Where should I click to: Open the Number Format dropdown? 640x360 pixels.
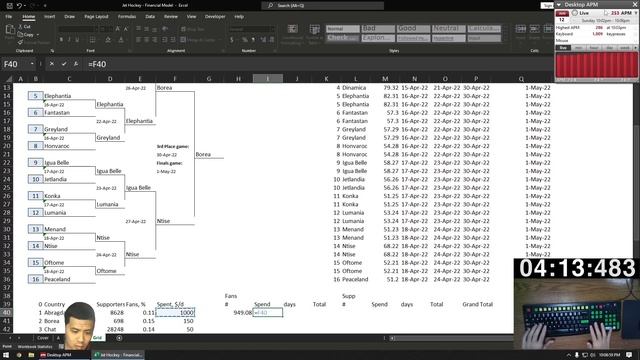(273, 29)
